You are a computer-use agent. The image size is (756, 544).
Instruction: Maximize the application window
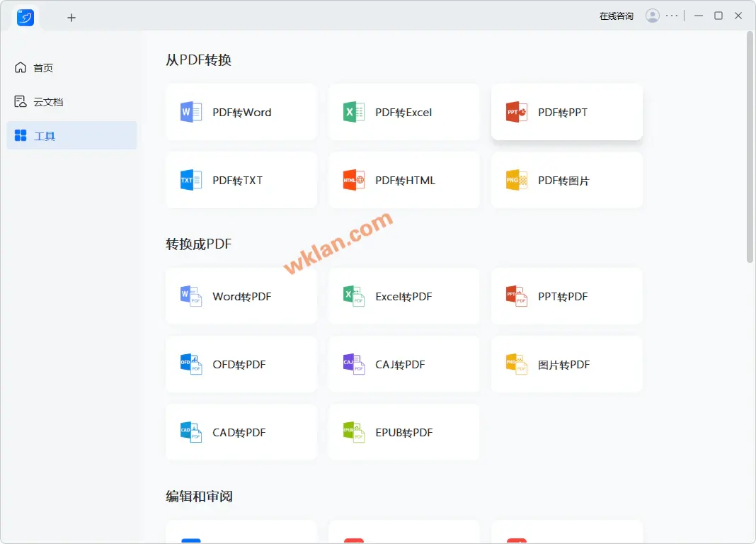(x=718, y=16)
